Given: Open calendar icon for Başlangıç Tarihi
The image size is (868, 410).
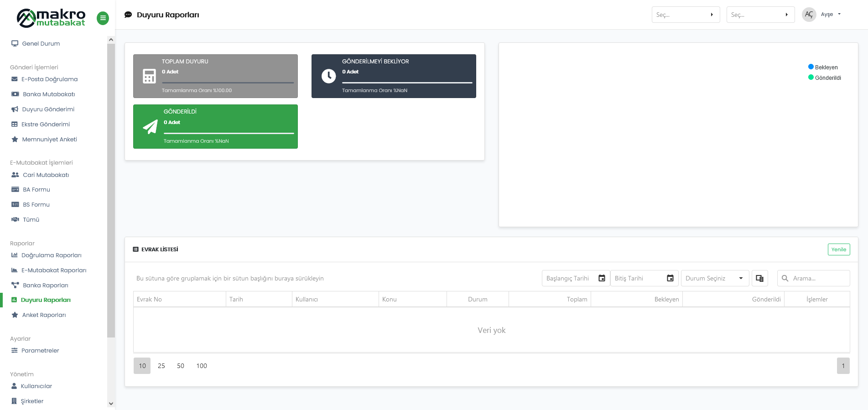Looking at the screenshot, I should 602,278.
